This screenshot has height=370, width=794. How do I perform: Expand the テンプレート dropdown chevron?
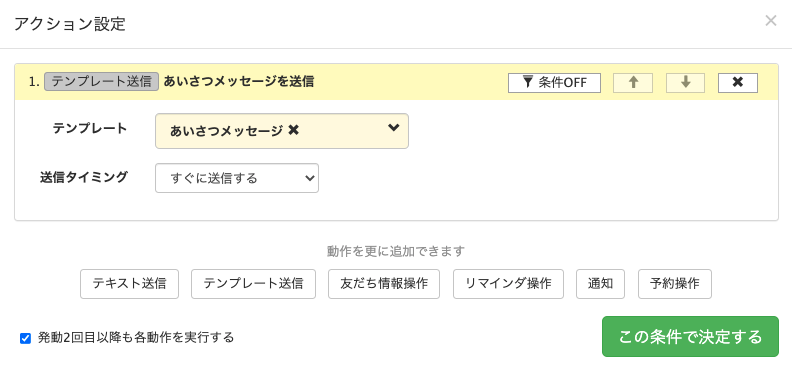pos(393,128)
